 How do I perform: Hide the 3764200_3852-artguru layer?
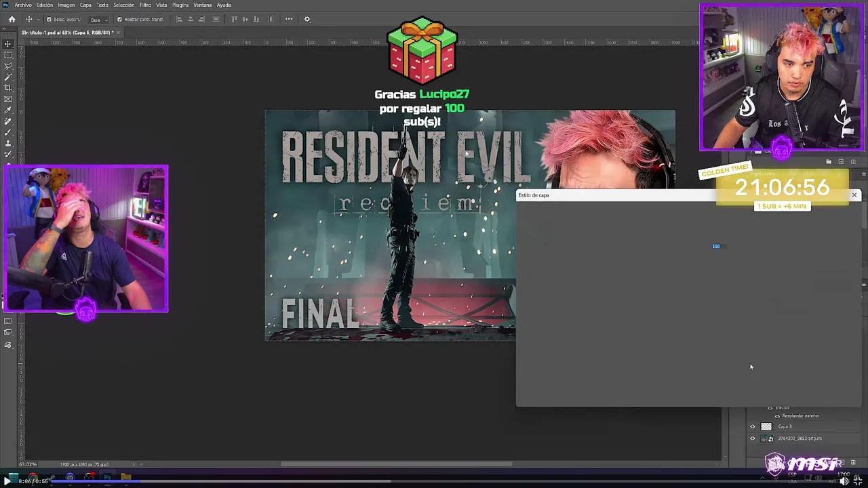point(752,439)
